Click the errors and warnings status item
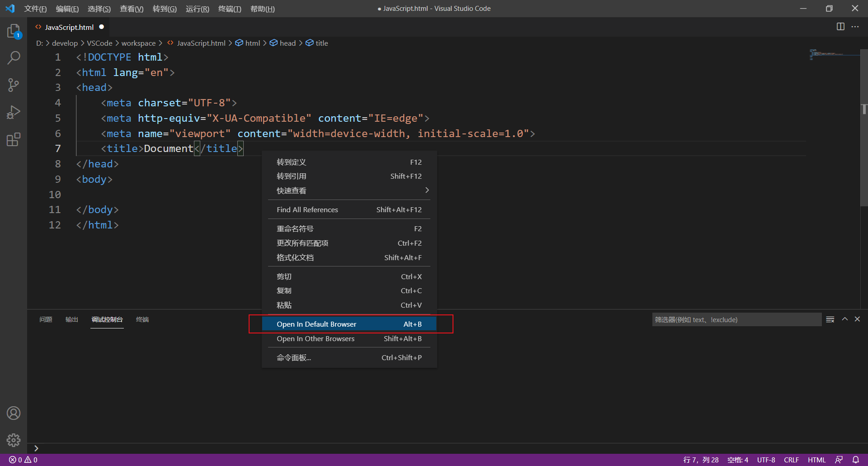 point(23,460)
